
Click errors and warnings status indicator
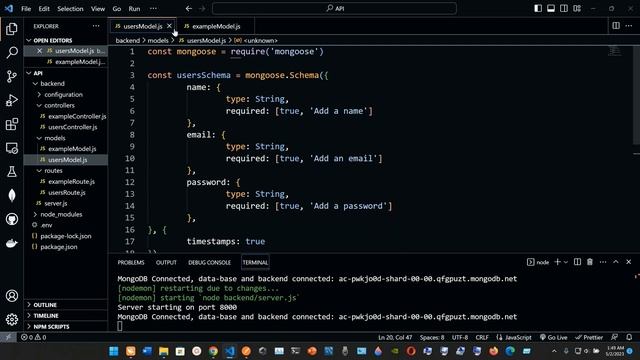point(33,337)
